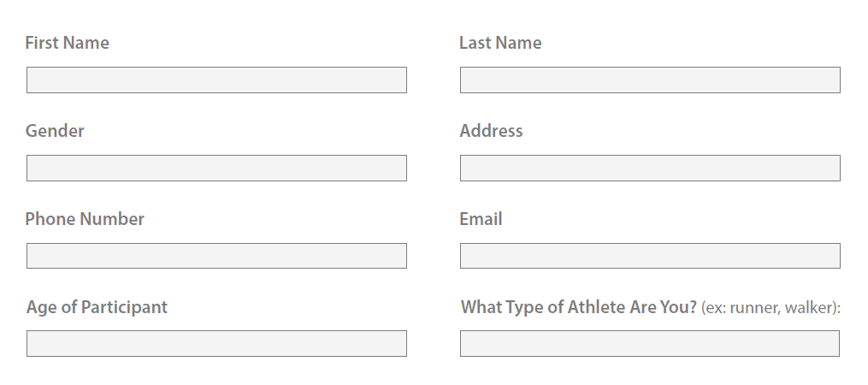Click the "Address" label heading
The height and width of the screenshot is (385, 868).
[x=491, y=131]
